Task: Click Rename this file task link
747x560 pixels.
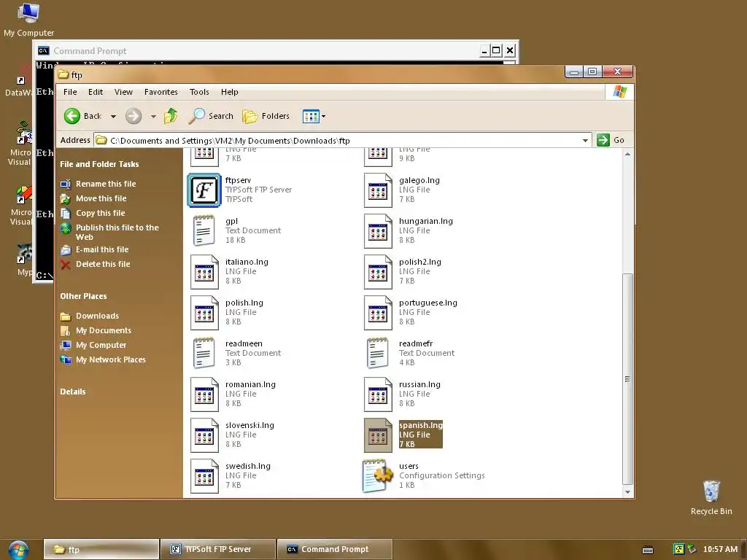Action: pyautogui.click(x=106, y=184)
